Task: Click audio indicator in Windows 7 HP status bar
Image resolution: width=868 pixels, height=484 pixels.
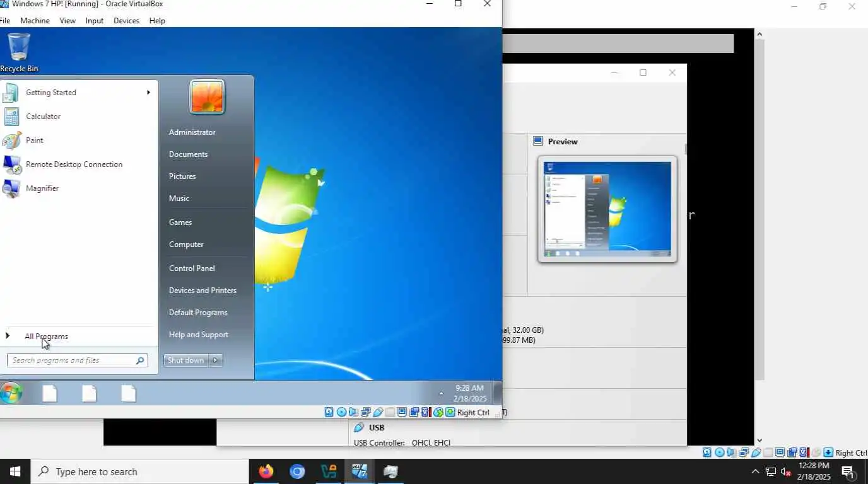Action: coord(353,412)
